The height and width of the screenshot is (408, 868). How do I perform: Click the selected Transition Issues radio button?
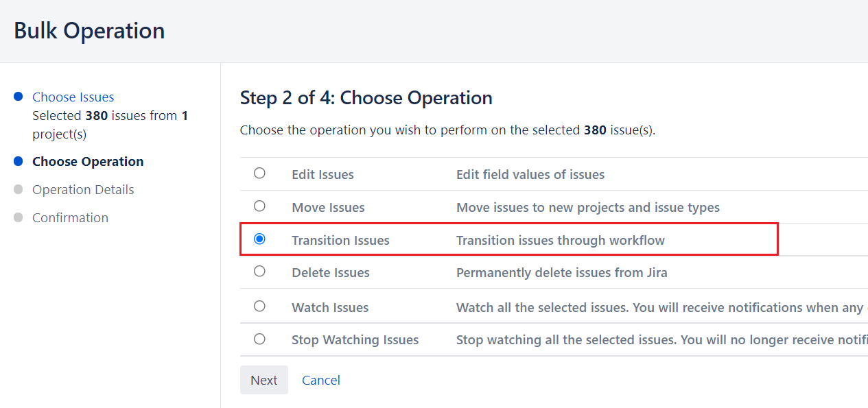click(259, 239)
